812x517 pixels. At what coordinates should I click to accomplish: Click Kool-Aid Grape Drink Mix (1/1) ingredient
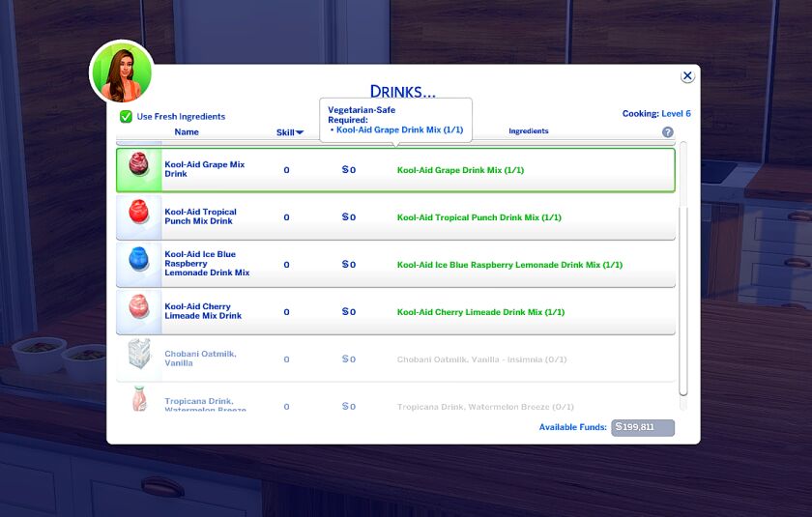tap(460, 170)
